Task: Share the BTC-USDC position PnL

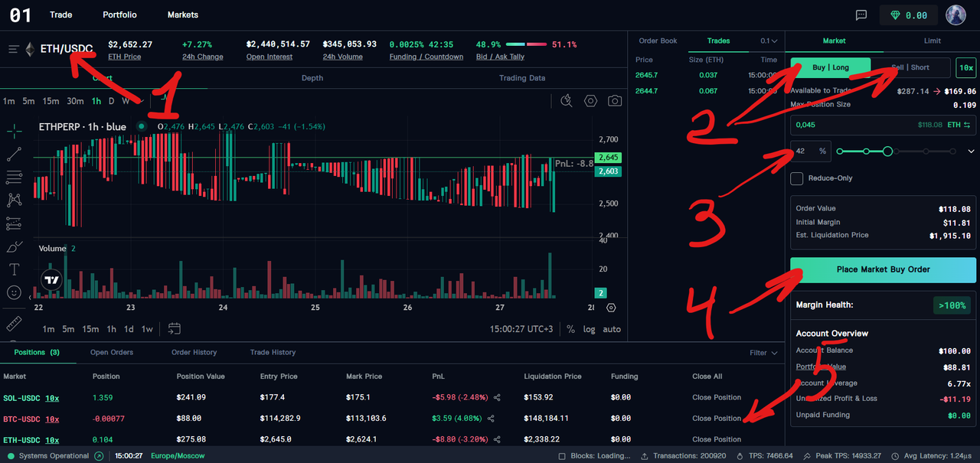Action: pos(491,419)
